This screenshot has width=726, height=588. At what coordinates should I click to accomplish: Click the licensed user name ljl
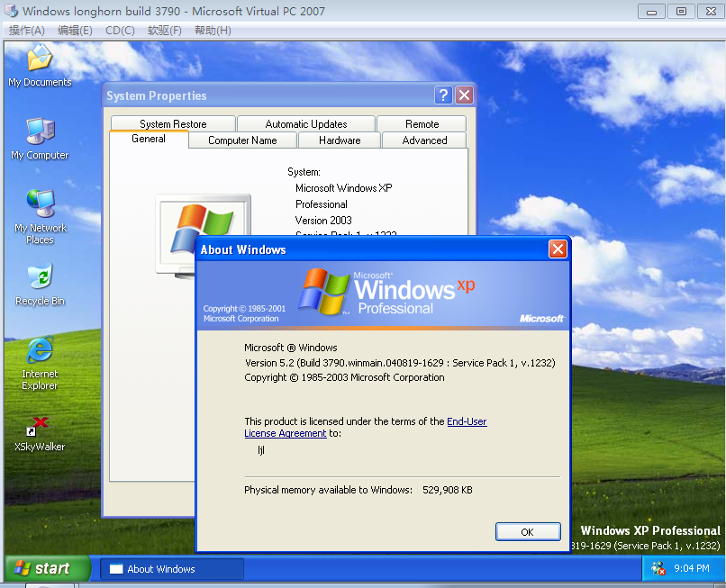261,450
